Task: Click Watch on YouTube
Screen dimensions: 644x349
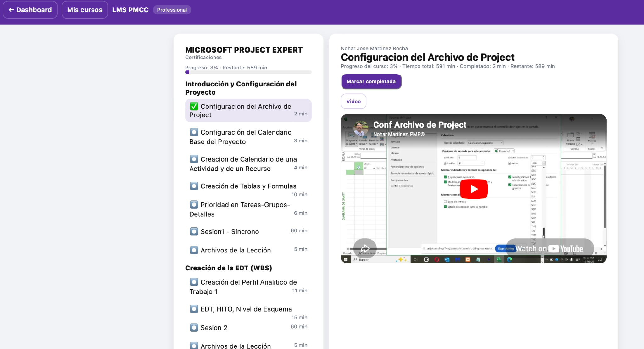Action: click(x=550, y=249)
